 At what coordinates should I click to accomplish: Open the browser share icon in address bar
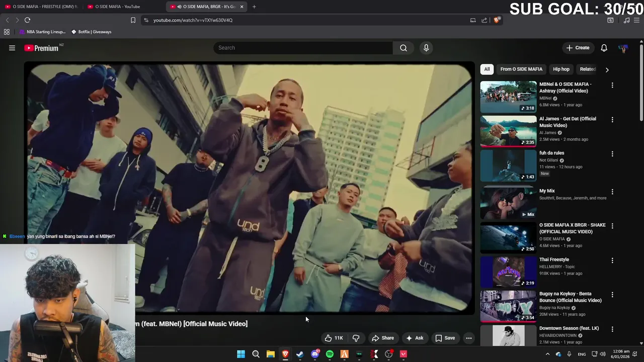coord(484,20)
